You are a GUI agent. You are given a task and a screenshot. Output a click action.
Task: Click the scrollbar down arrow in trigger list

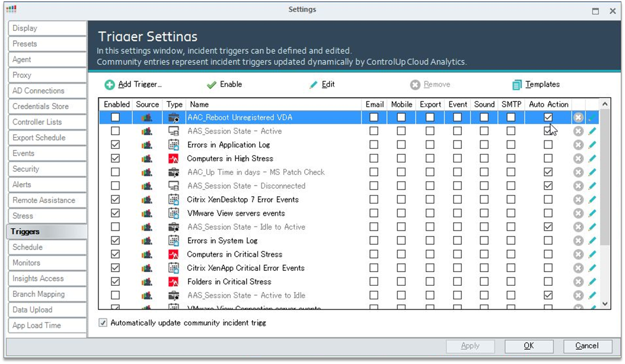[x=605, y=304]
